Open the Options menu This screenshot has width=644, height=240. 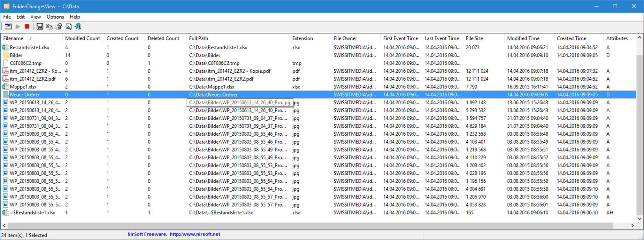(x=55, y=17)
